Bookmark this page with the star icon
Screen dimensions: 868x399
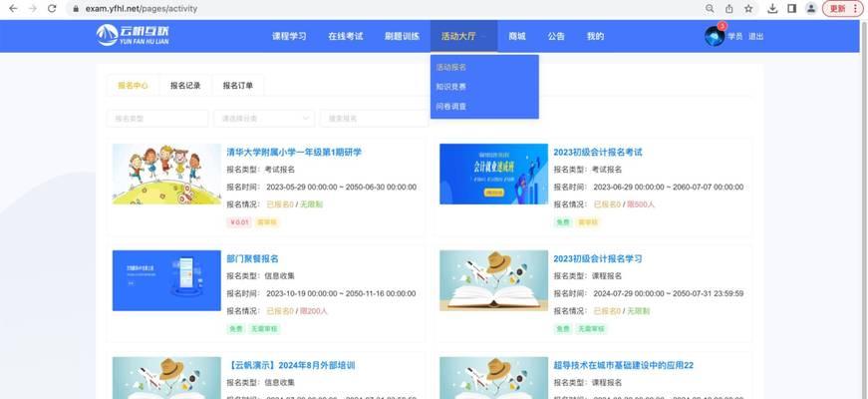click(748, 9)
